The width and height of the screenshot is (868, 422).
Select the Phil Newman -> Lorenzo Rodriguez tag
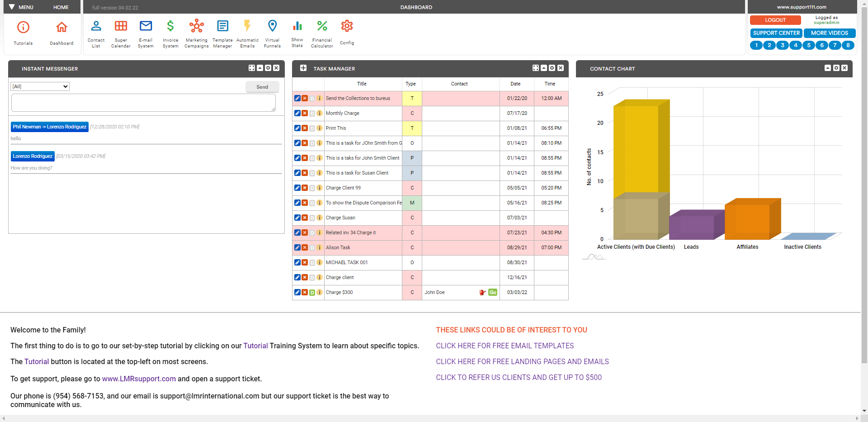point(50,127)
